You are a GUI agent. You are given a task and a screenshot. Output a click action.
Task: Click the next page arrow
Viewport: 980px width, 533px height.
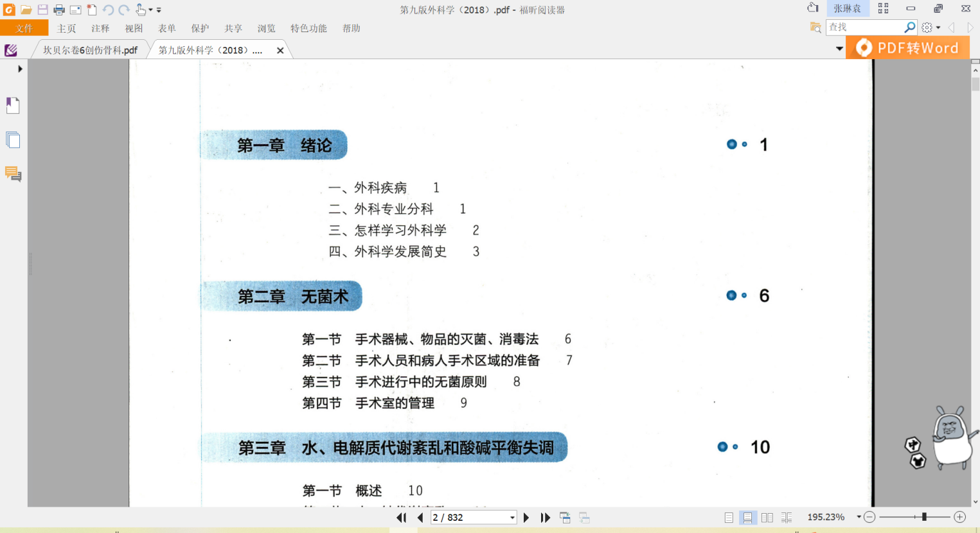coord(526,518)
